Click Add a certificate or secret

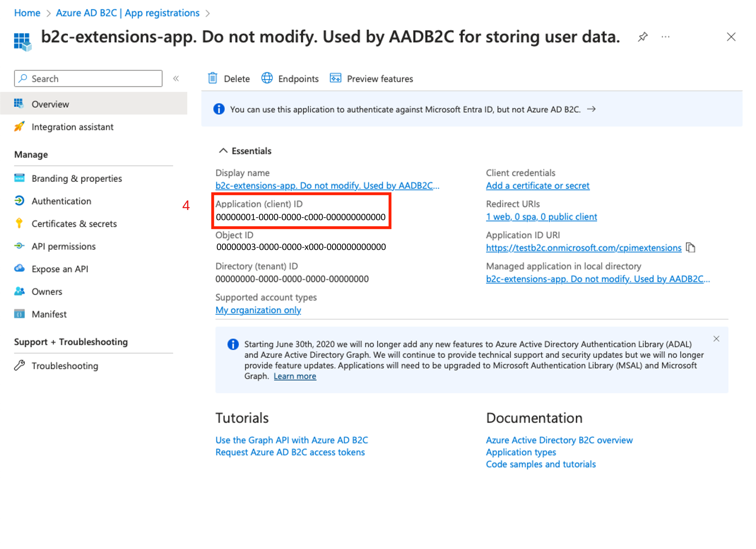(x=537, y=185)
